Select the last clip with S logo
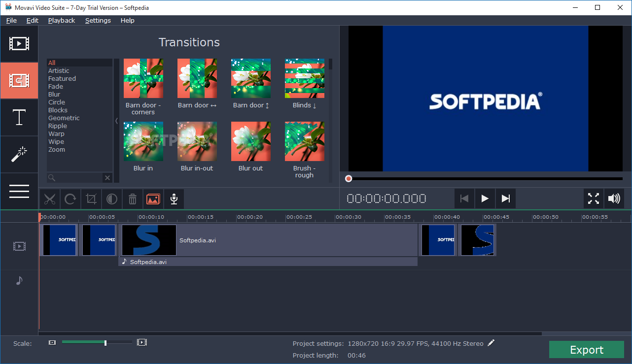This screenshot has height=364, width=632. tap(477, 240)
